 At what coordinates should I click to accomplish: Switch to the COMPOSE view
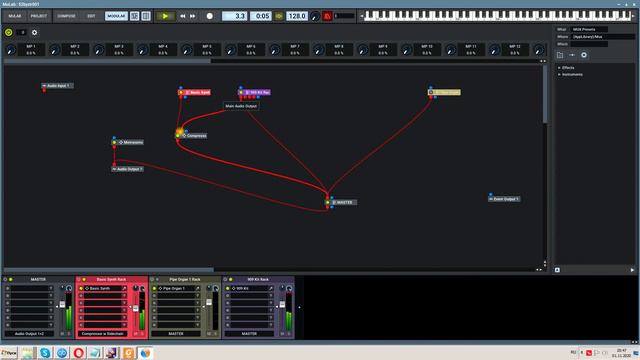[x=66, y=16]
